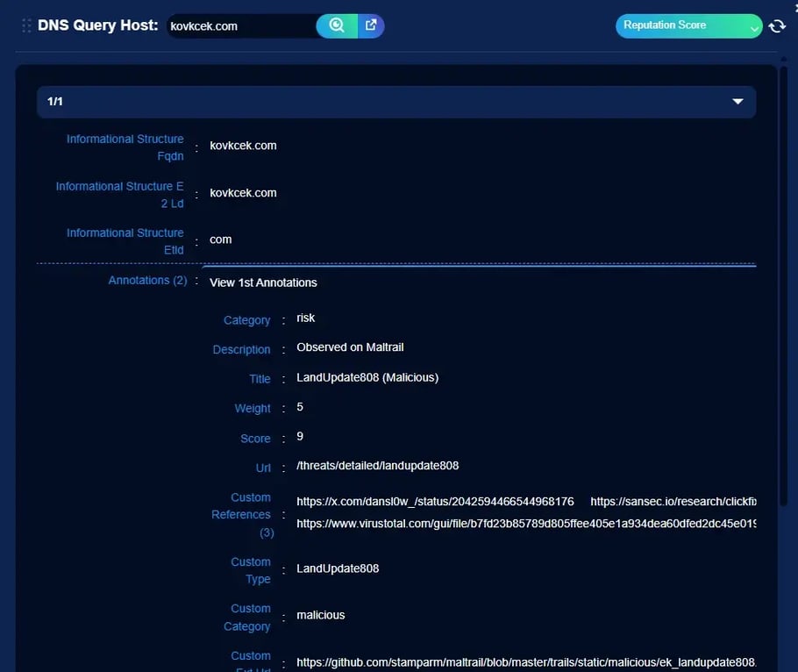This screenshot has width=798, height=672.
Task: Click the Annotations (2) label
Action: [147, 281]
